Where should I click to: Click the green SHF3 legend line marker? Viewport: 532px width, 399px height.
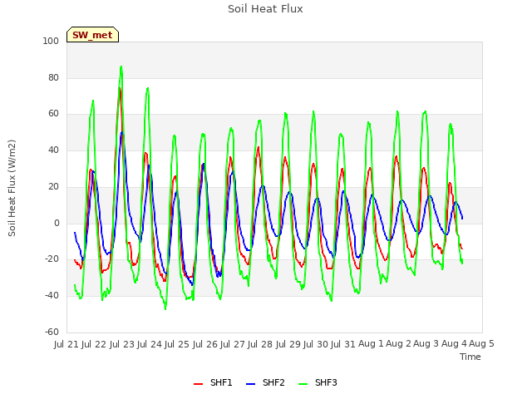click(303, 384)
